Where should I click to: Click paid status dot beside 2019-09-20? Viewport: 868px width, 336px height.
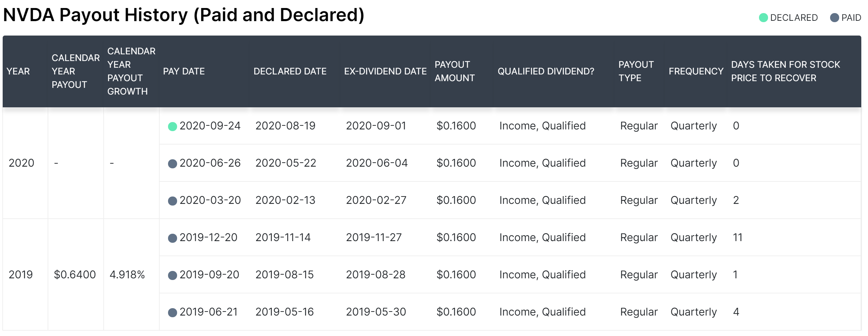click(x=172, y=276)
